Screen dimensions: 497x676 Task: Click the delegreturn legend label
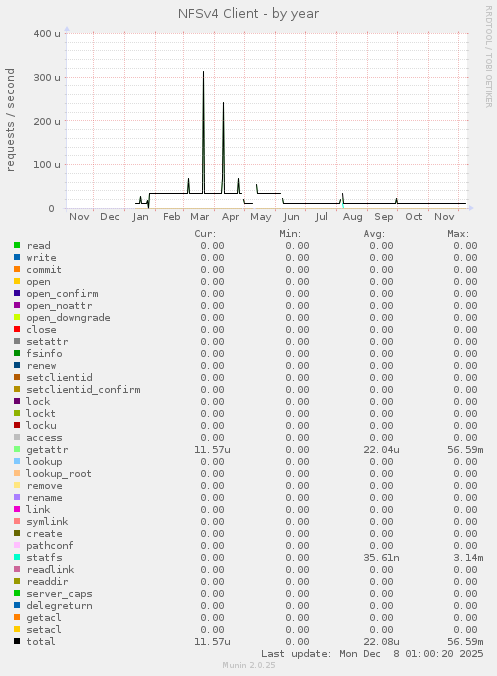coord(59,606)
